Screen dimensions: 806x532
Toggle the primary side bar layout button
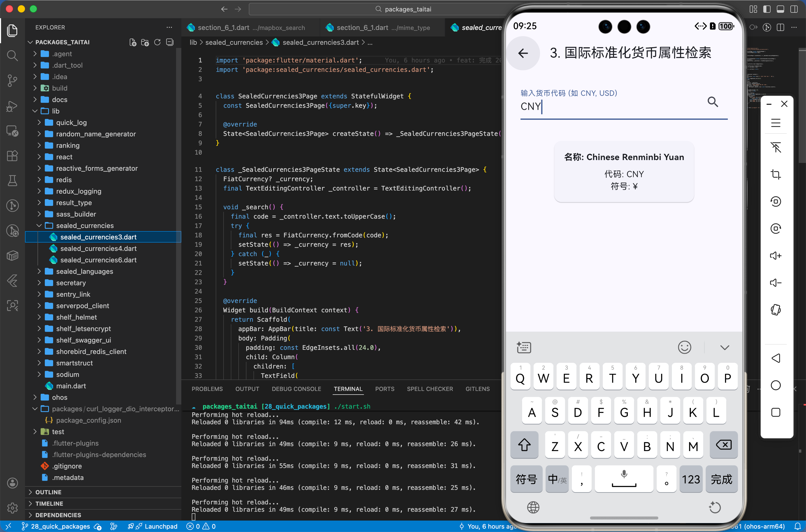tap(767, 9)
